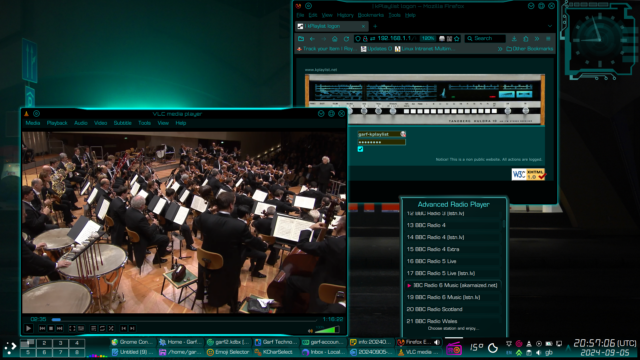Open the VLC playlist view icon
Image resolution: width=640 pixels, height=360 pixels.
tap(93, 328)
